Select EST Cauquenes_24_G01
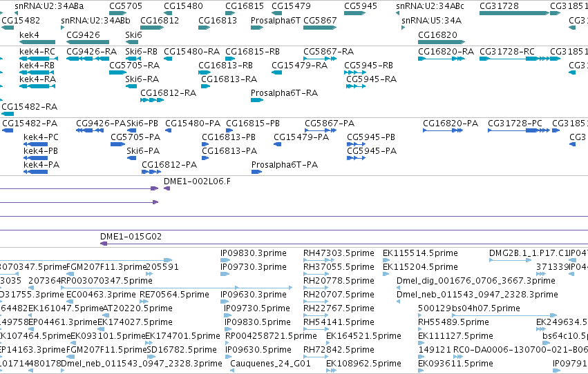This screenshot has width=588, height=374. pos(270,364)
